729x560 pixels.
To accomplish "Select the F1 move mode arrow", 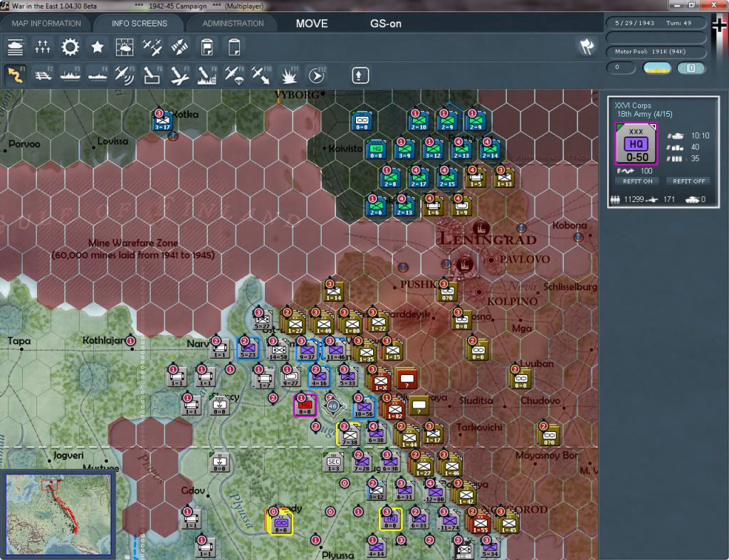I will [x=16, y=75].
